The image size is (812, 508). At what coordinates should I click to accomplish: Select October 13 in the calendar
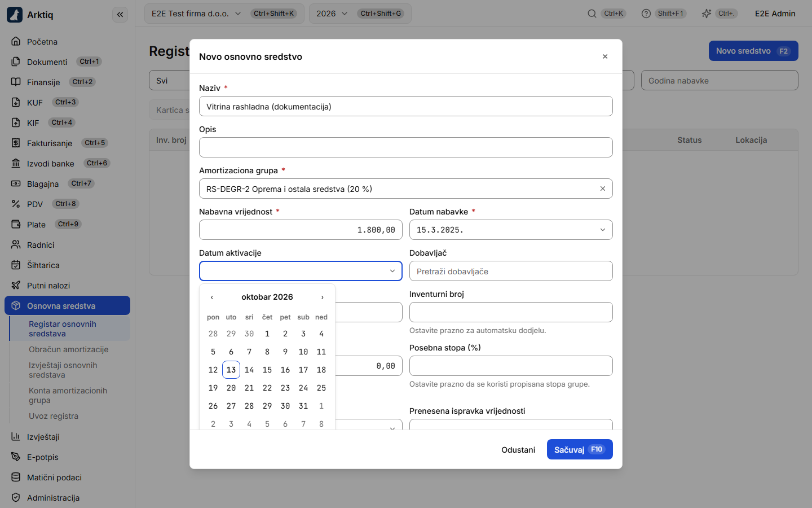pyautogui.click(x=231, y=370)
